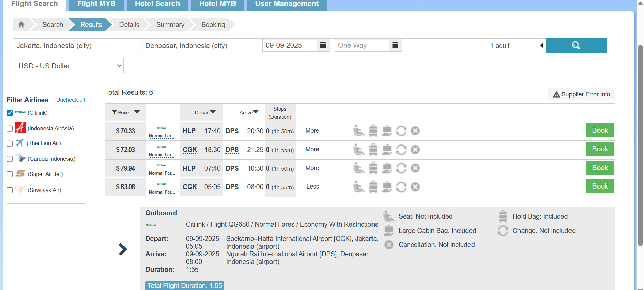Click the Jakarta origin city field
Image resolution: width=644 pixels, height=290 pixels.
coord(77,46)
